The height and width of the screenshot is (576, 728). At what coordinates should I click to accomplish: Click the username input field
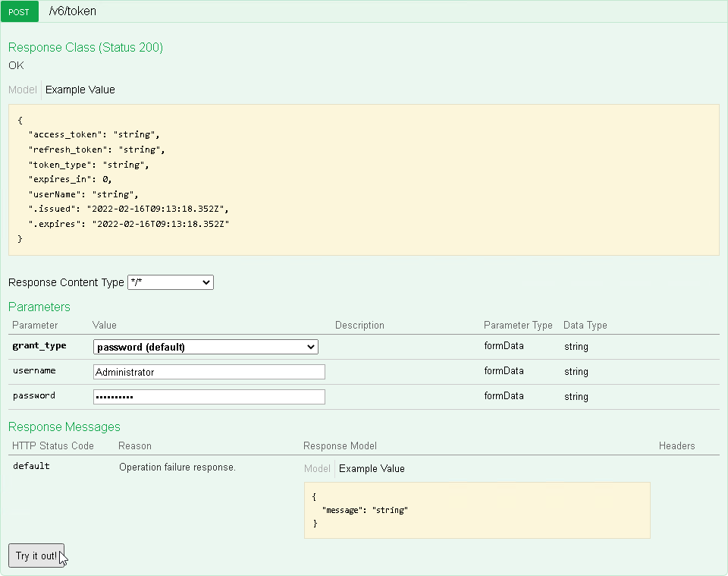click(209, 372)
